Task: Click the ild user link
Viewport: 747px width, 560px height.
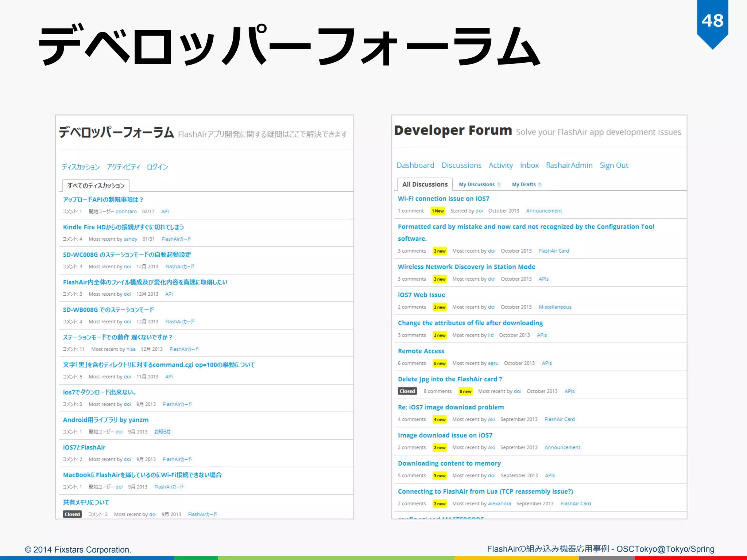Action: 491,335
